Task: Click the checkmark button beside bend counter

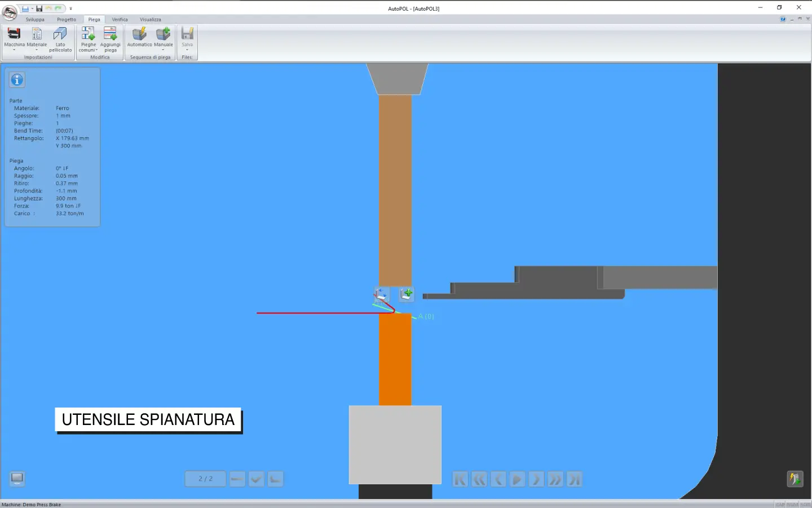Action: pyautogui.click(x=257, y=479)
